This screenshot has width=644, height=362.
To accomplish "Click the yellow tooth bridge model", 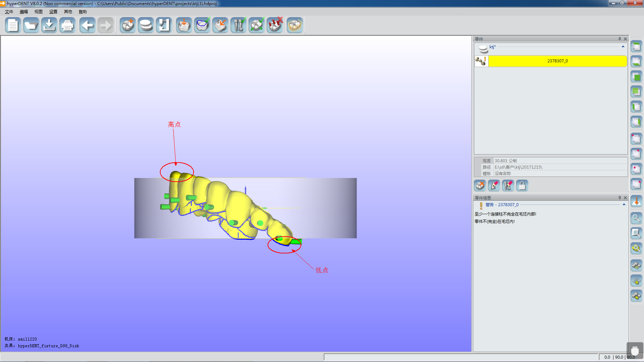I will click(x=231, y=208).
